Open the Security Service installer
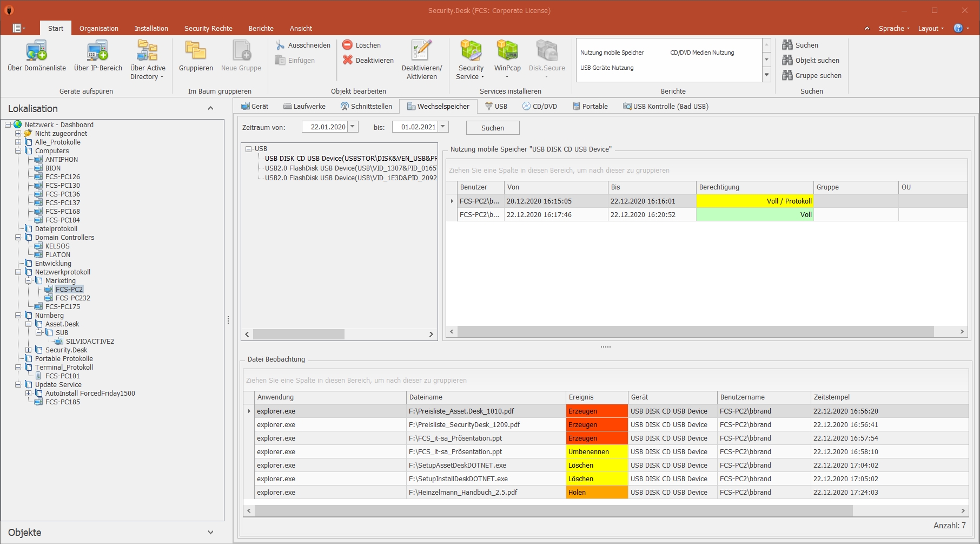The image size is (980, 544). (471, 51)
